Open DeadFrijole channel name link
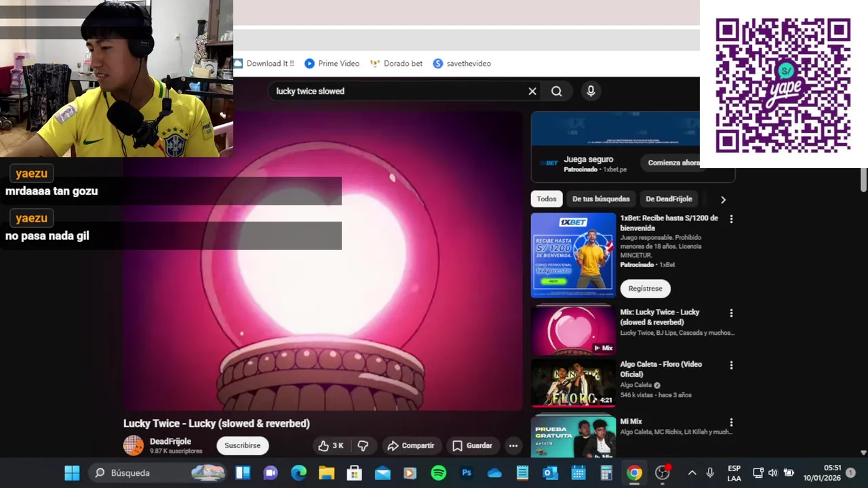868x488 pixels. click(170, 441)
